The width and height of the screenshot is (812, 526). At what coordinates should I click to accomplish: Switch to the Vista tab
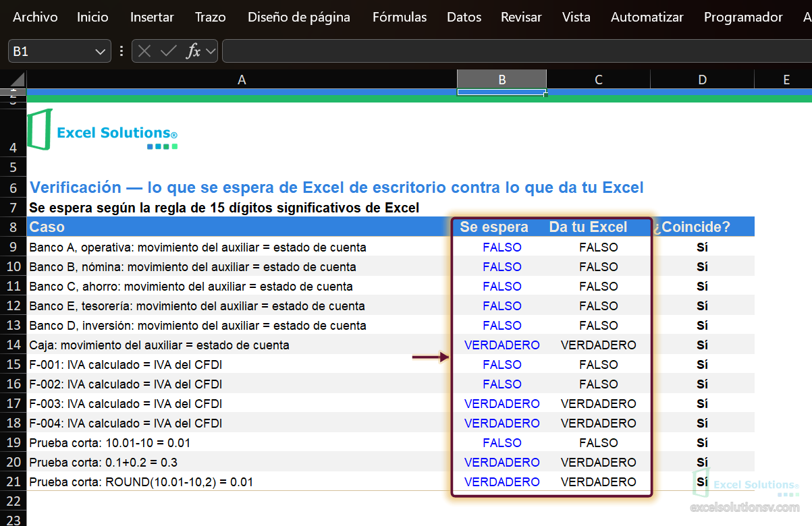pyautogui.click(x=576, y=18)
